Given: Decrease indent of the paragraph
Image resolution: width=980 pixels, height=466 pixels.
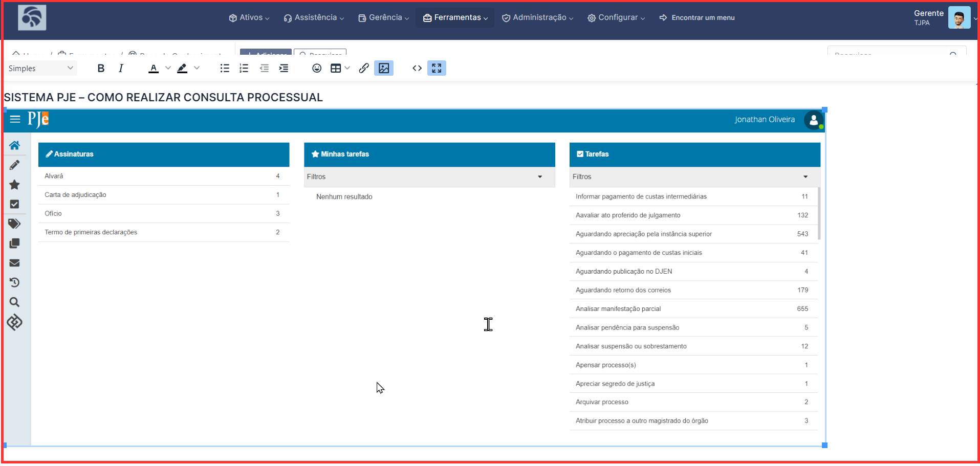Looking at the screenshot, I should pos(264,69).
